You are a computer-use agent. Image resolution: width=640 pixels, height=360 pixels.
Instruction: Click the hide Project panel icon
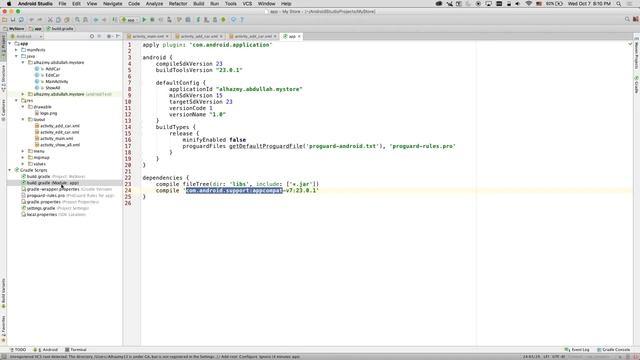[x=118, y=36]
